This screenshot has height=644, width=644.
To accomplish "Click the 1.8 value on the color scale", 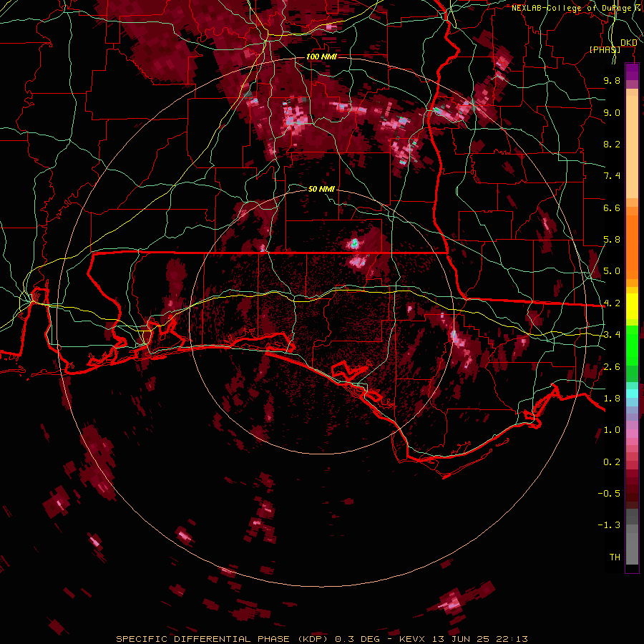I will (612, 399).
